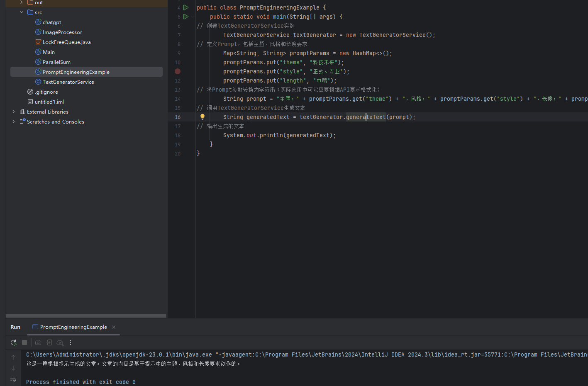
Task: Select the src folder row
Action: click(x=86, y=12)
